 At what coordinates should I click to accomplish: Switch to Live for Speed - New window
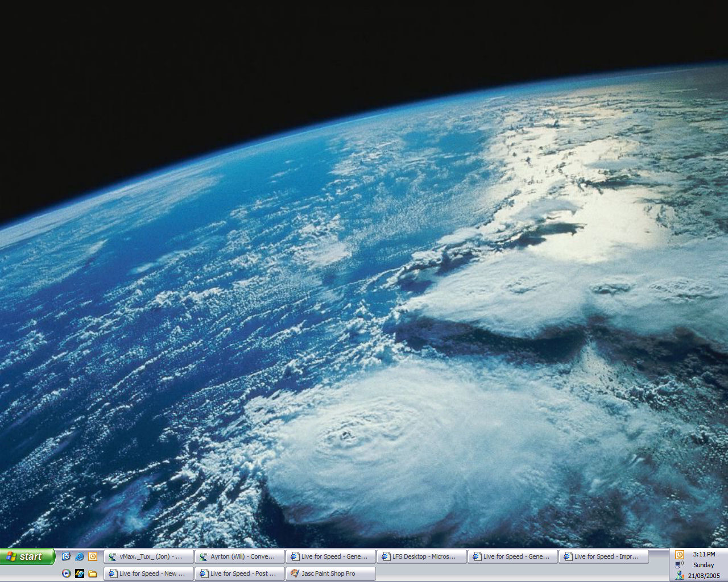point(148,573)
